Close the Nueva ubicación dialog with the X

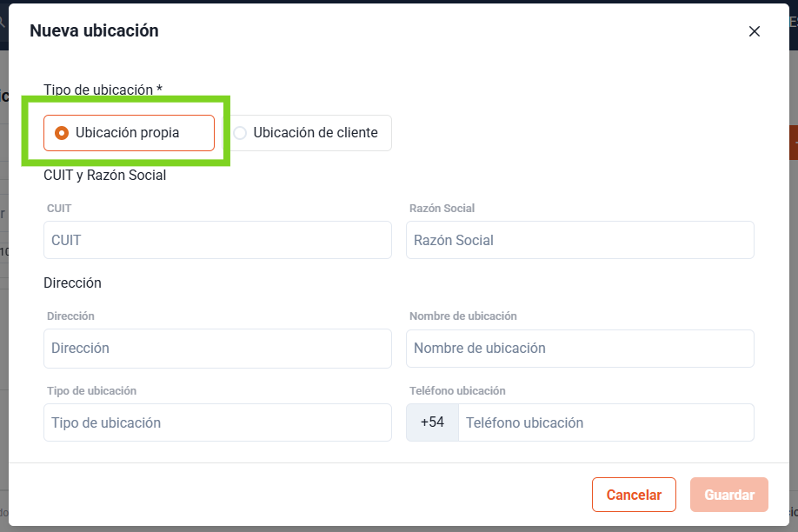[755, 31]
